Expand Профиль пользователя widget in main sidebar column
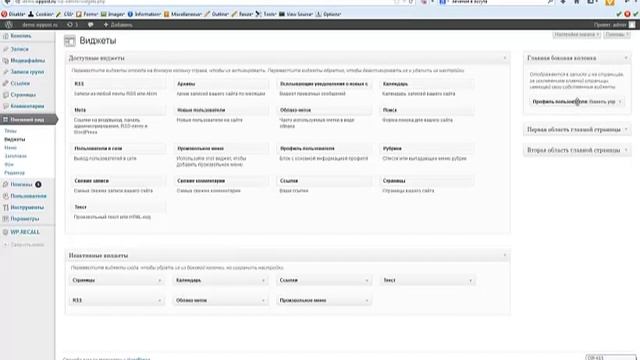640x360 pixels. [x=620, y=102]
